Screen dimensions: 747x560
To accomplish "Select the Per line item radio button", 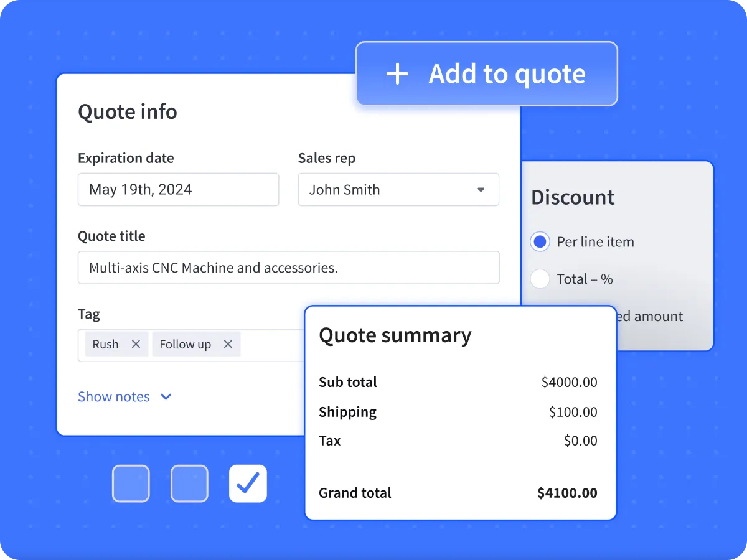I will point(540,241).
